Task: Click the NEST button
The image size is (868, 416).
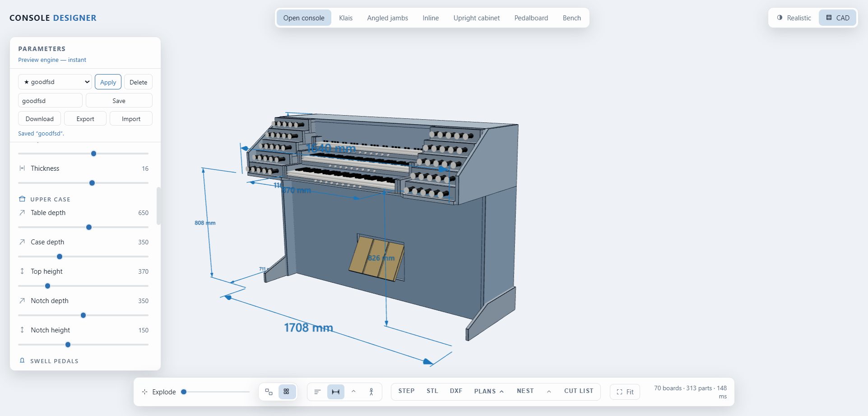Action: (525, 391)
